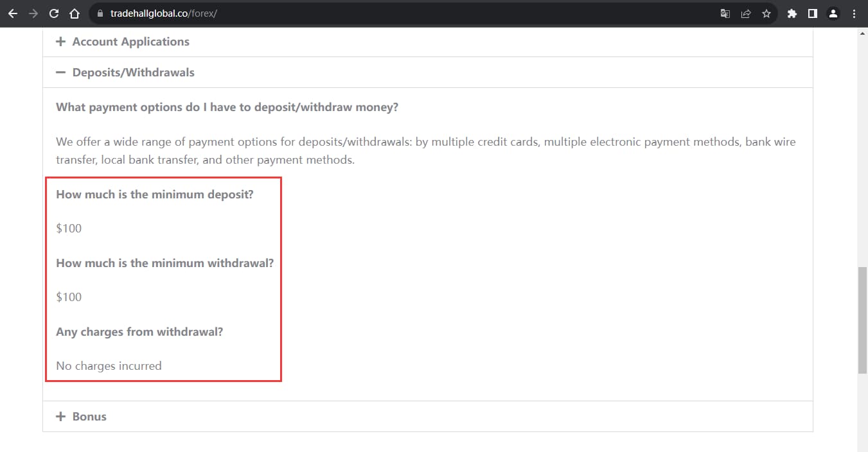Click the minus icon beside Deposits/Withdrawals
Viewport: 868px width, 452px height.
coord(61,73)
